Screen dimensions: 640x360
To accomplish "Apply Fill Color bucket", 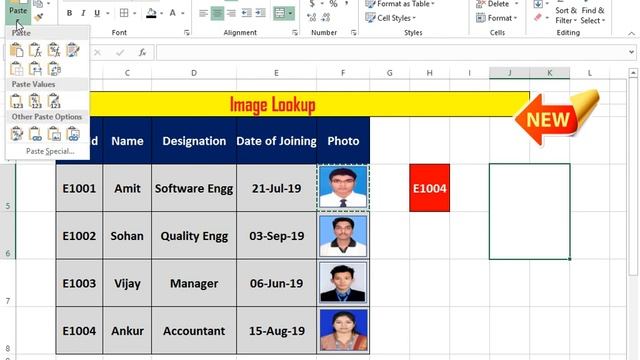I will coord(151,13).
